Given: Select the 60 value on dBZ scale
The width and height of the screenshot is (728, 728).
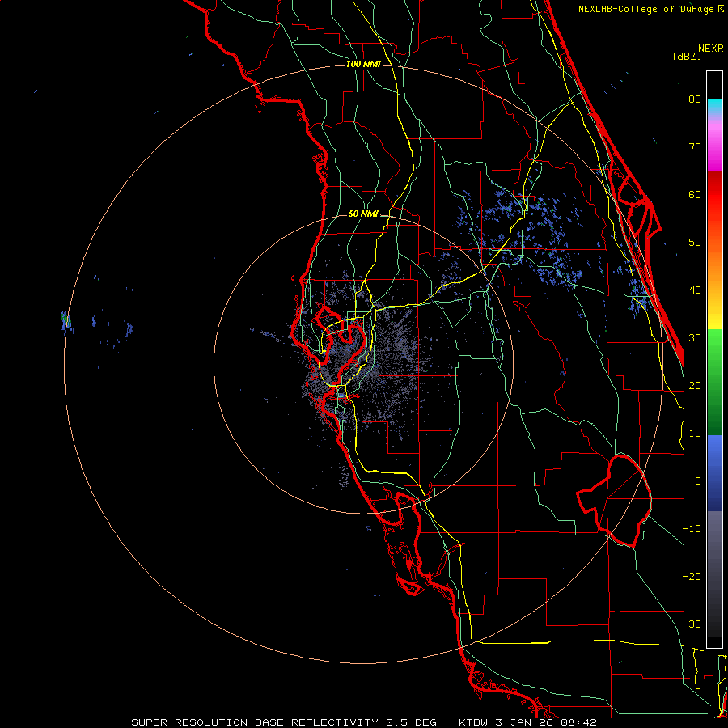Looking at the screenshot, I should (695, 194).
